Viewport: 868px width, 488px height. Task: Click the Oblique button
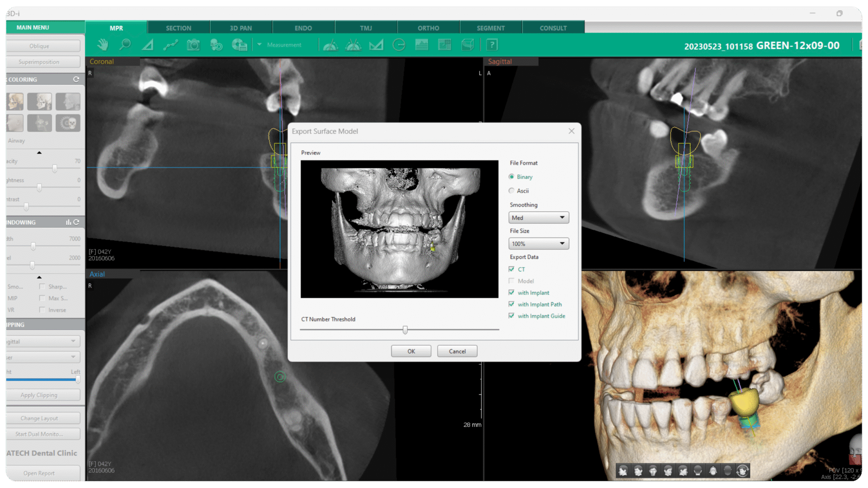(x=43, y=46)
